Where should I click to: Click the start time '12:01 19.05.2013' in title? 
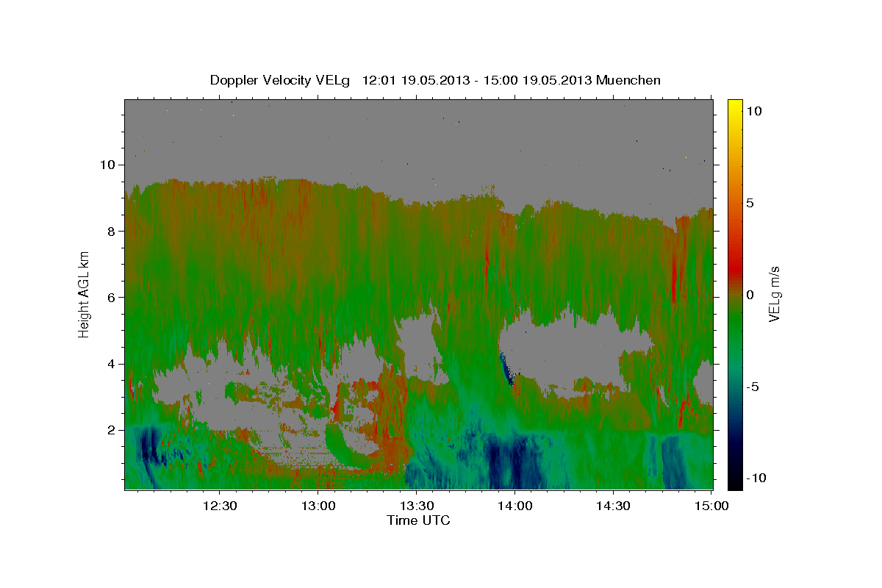pyautogui.click(x=415, y=80)
